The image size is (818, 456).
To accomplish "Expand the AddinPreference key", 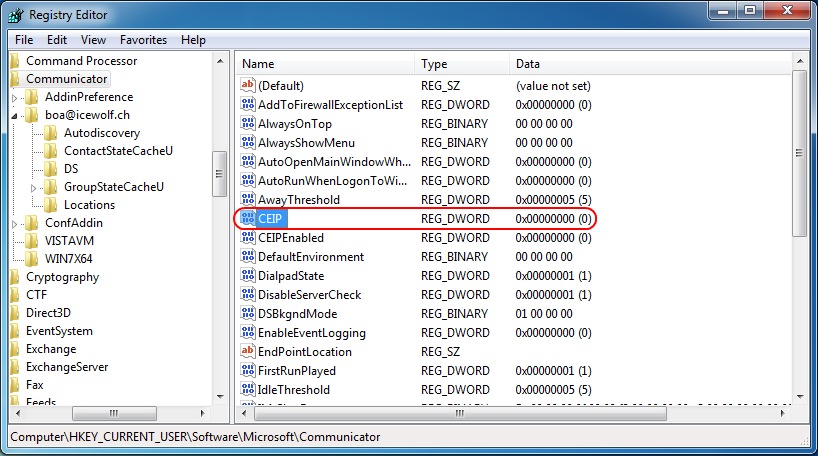I will (x=15, y=98).
